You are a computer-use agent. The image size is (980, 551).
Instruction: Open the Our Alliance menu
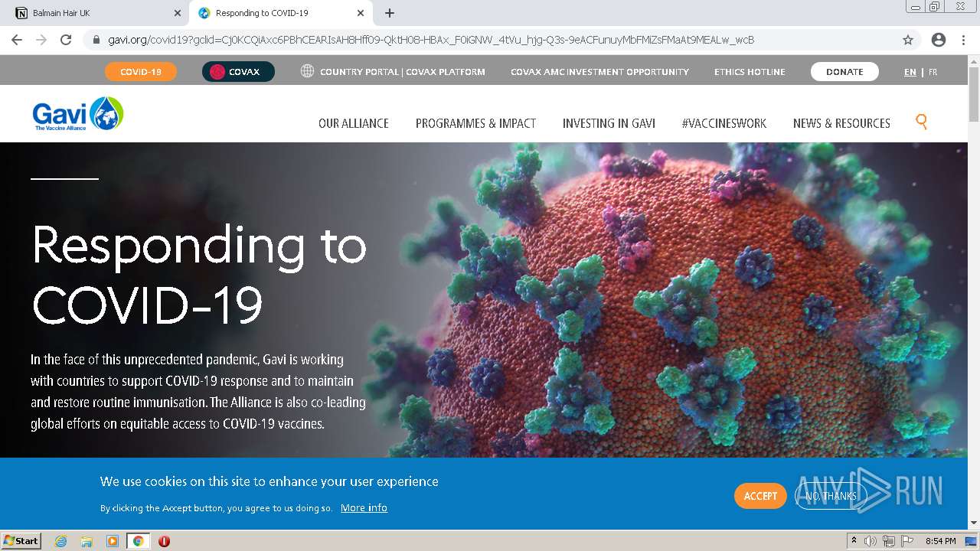354,123
